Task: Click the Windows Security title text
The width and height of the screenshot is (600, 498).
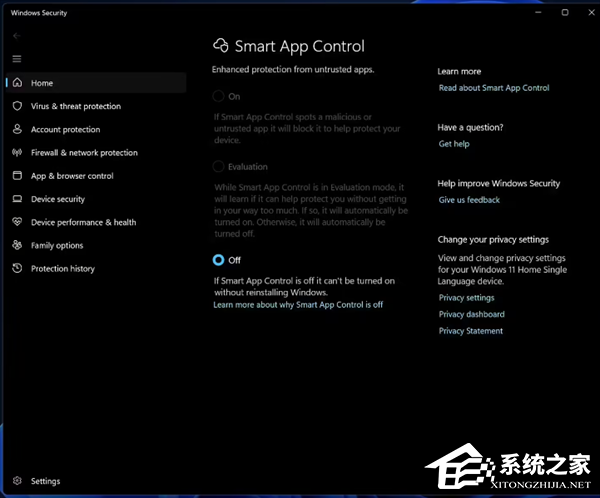Action: (39, 13)
